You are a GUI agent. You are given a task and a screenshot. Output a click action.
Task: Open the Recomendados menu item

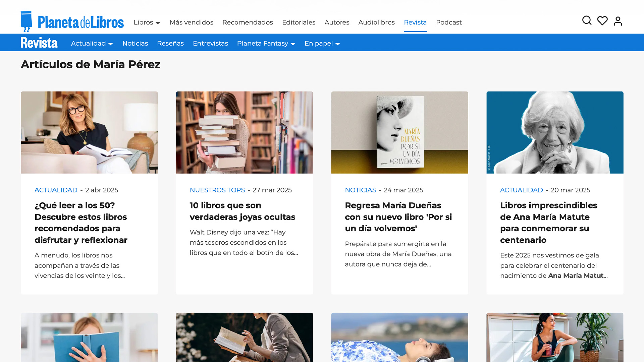(248, 22)
